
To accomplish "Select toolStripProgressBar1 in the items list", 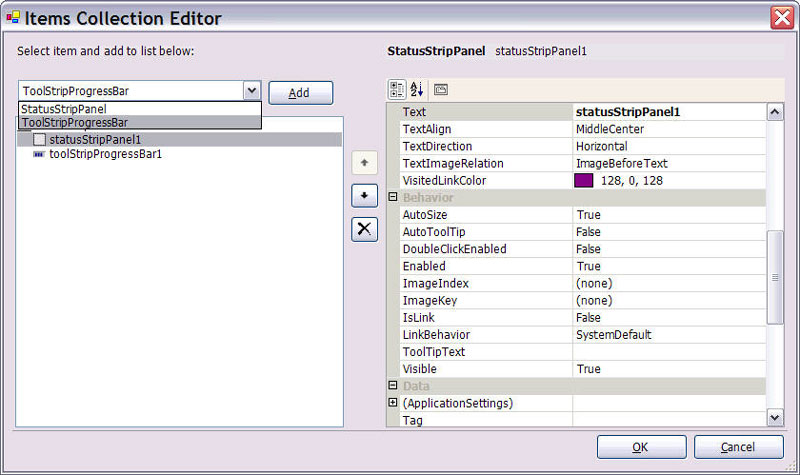I will pyautogui.click(x=105, y=154).
